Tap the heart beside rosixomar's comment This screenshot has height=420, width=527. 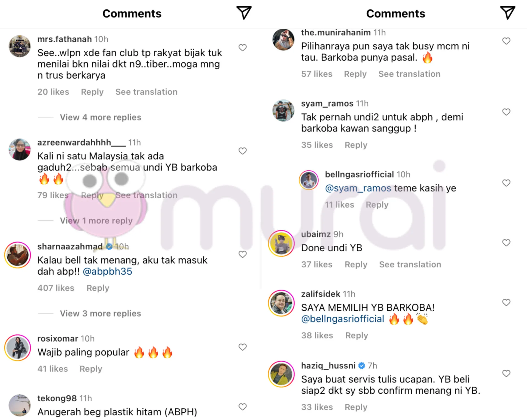click(243, 347)
